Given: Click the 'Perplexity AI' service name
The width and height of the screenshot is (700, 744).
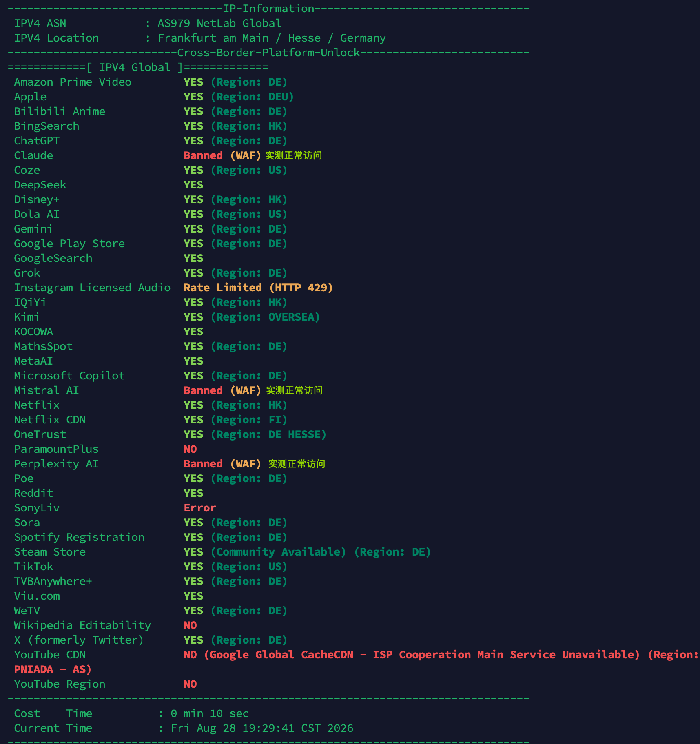Looking at the screenshot, I should point(56,464).
